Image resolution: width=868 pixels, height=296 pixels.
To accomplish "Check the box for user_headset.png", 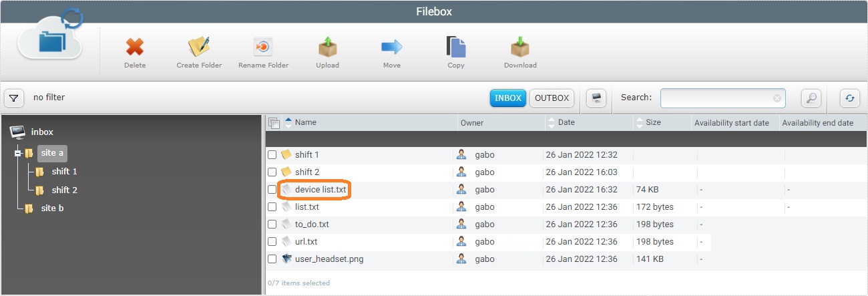I will pos(272,259).
